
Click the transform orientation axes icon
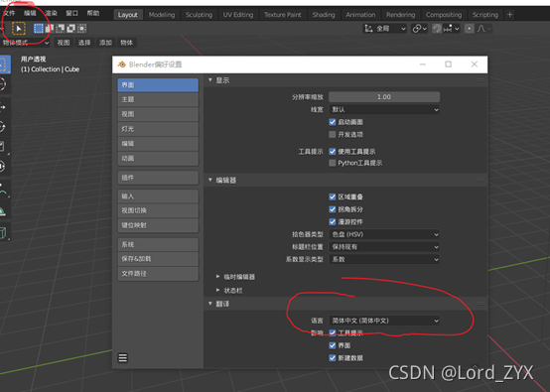tap(368, 29)
